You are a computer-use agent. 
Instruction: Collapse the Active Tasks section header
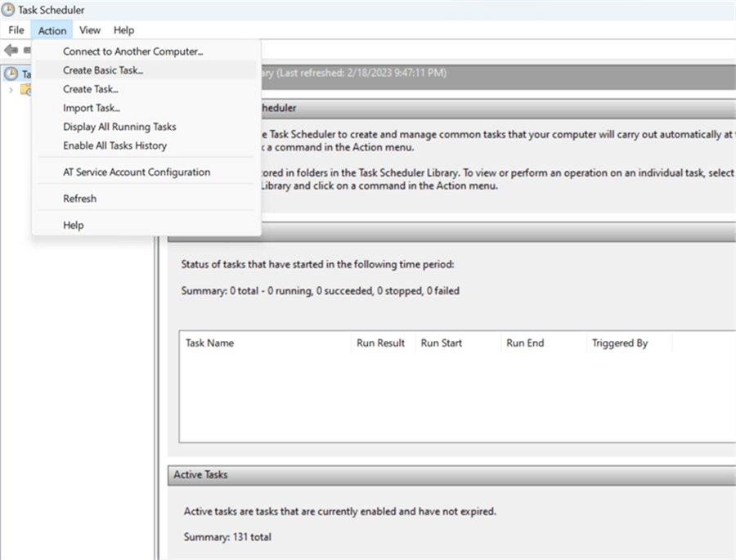pyautogui.click(x=451, y=474)
